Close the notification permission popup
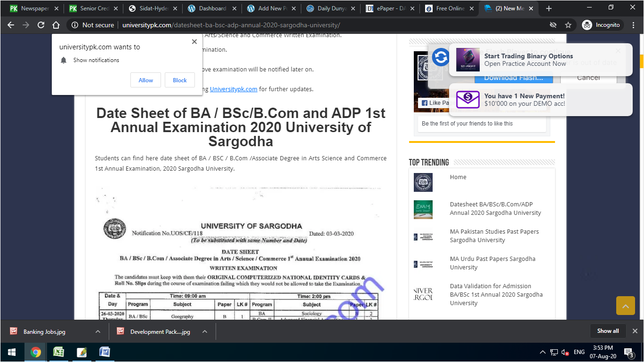Image resolution: width=644 pixels, height=362 pixels. coord(194,41)
